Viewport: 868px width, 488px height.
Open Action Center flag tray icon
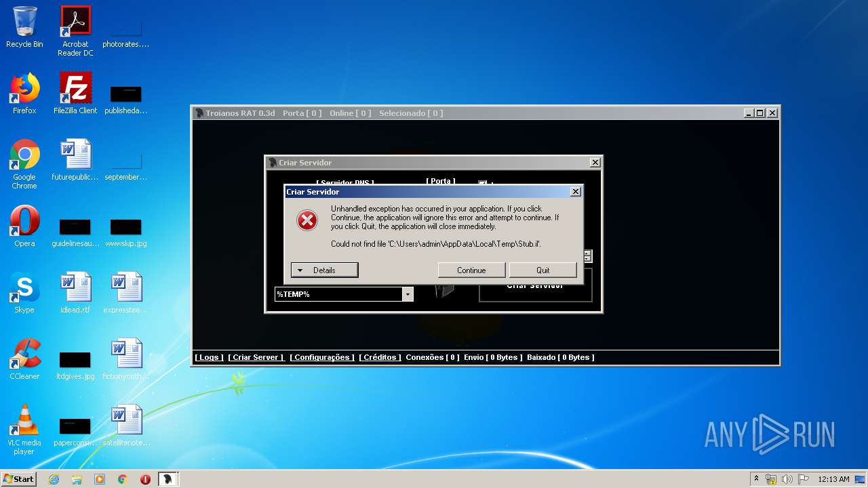804,479
